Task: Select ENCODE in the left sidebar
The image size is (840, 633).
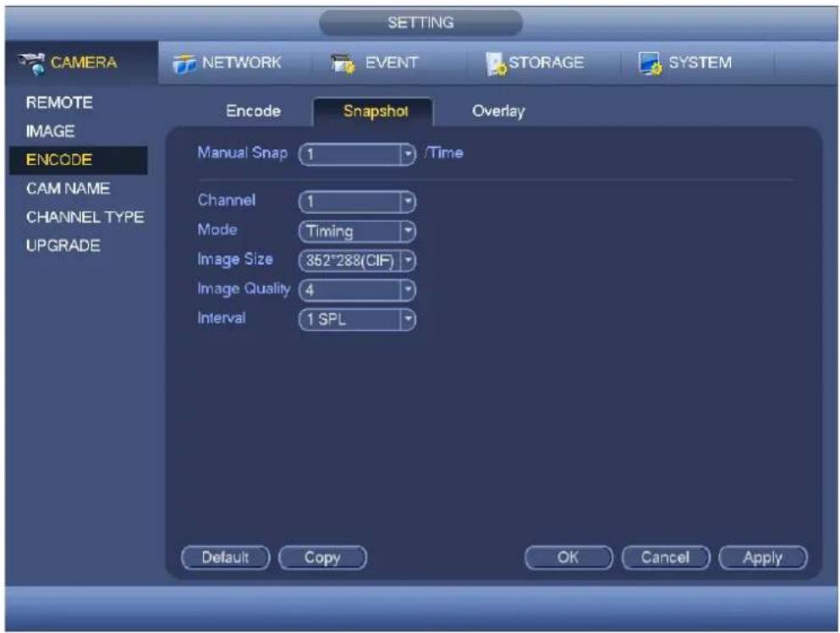Action: tap(78, 160)
